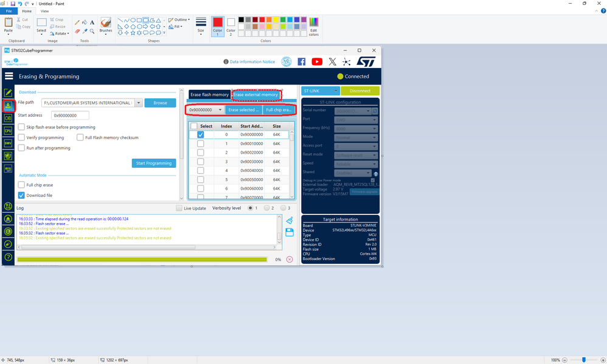Select the Color 2 box in Paint
Viewport: 607px width, 364px height.
(231, 27)
